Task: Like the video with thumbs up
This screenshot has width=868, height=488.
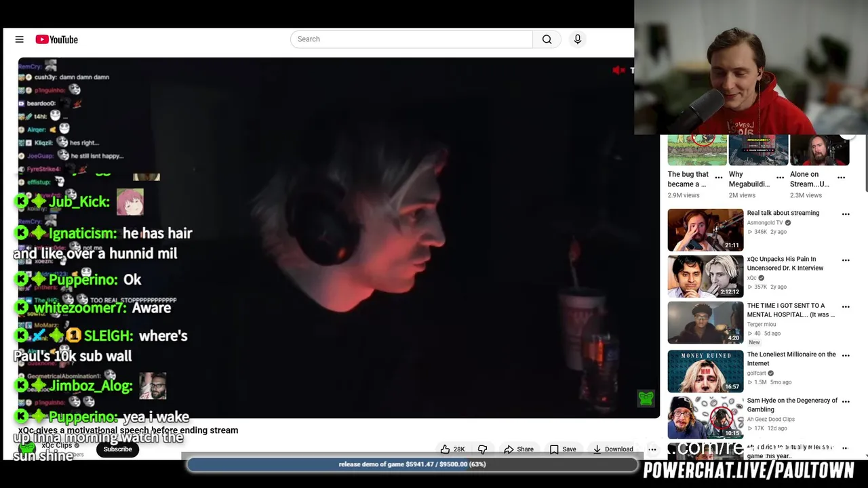Action: coord(452,449)
